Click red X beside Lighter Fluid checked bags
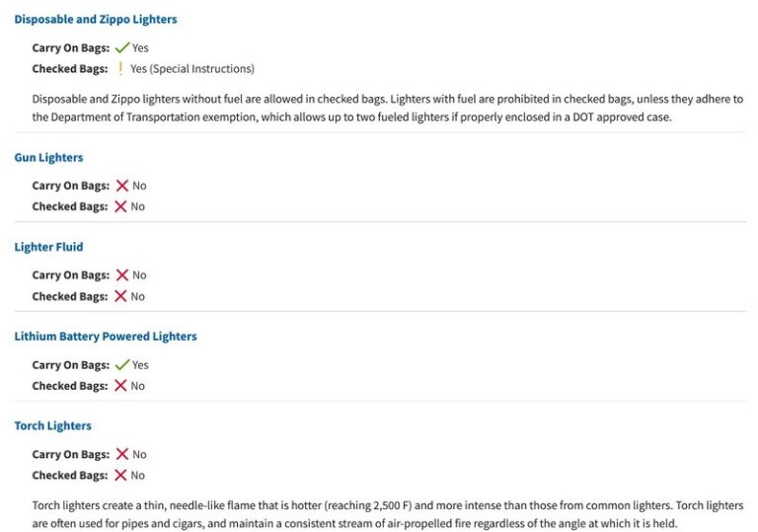Viewport: 758px width, 532px height. 121,296
